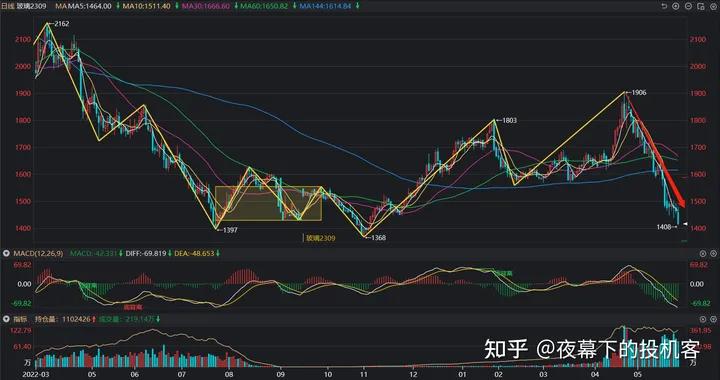Click the 玻璃2309 label under the yellow box
Viewport: 720px width, 380px height.
point(321,238)
